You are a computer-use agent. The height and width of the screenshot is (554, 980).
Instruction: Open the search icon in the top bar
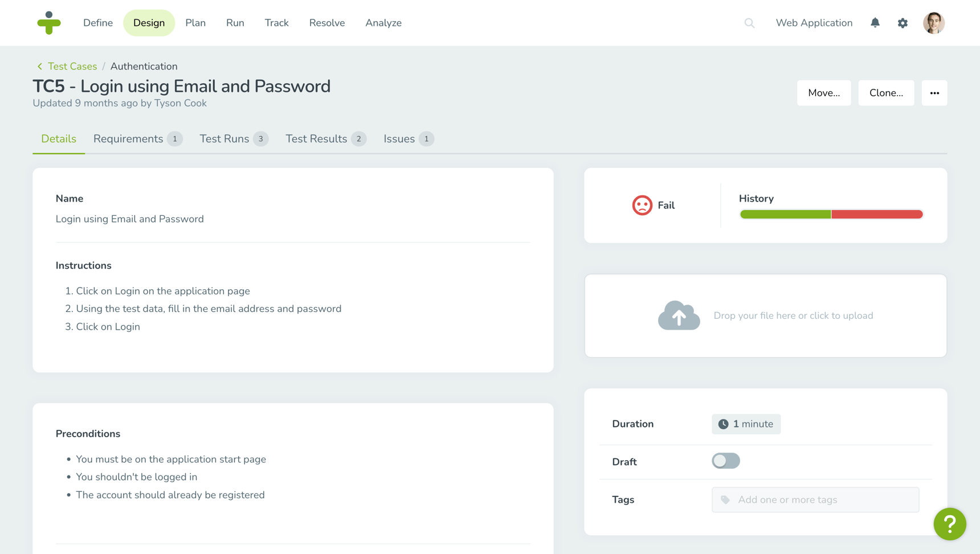click(x=749, y=23)
